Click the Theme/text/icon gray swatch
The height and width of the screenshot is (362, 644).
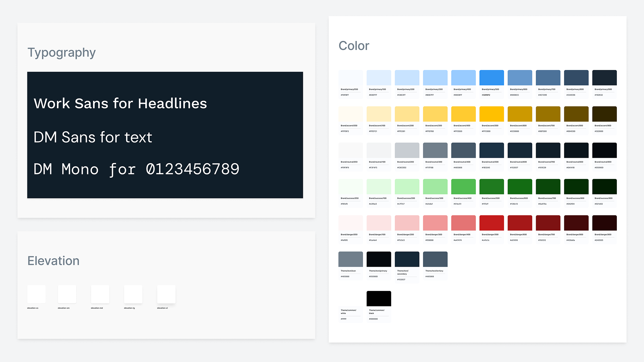[351, 259]
